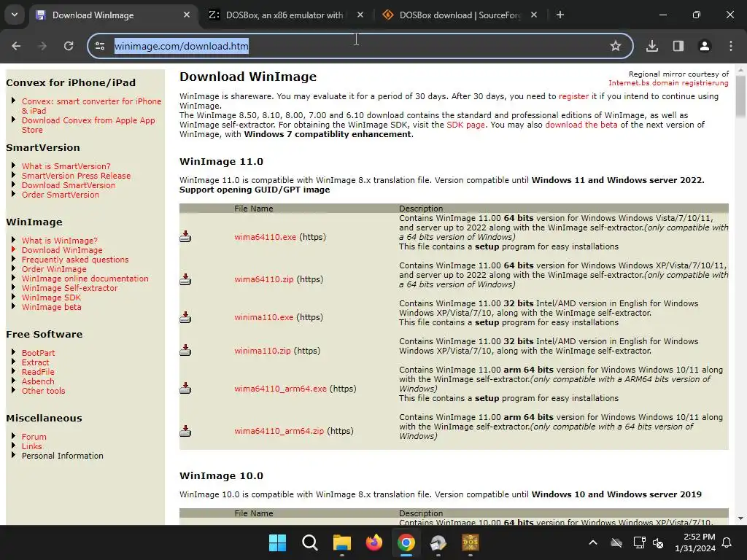Viewport: 747px width, 560px height.
Task: Click the scrollbar down arrow
Action: pyautogui.click(x=740, y=518)
